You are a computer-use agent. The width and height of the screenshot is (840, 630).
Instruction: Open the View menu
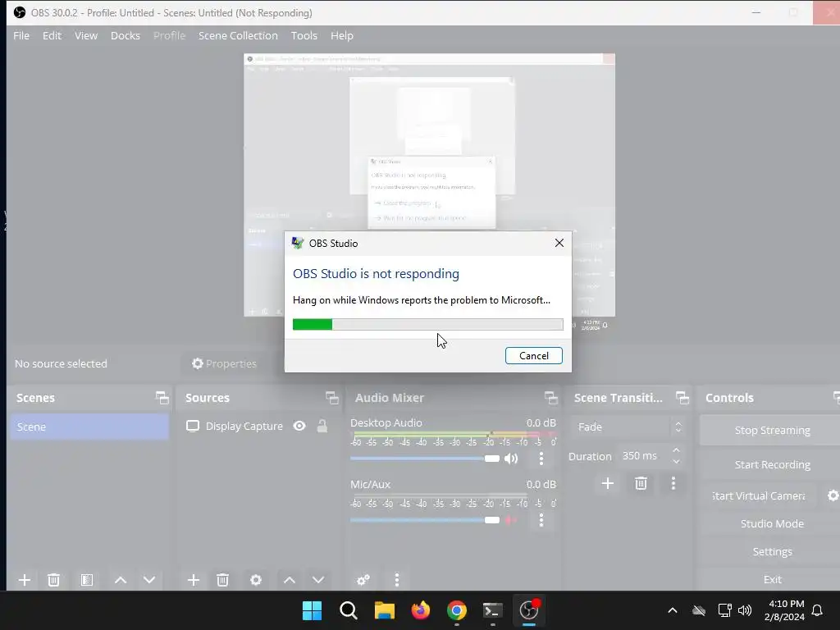pos(85,35)
